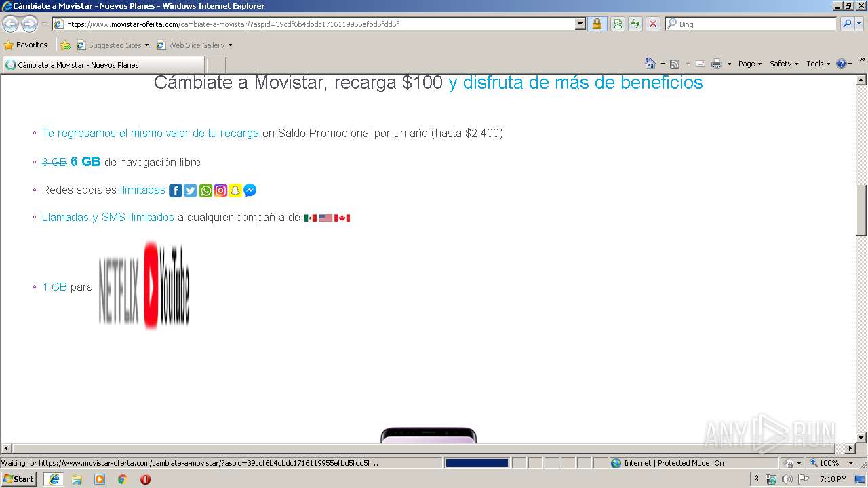
Task: Click the Print icon
Action: click(717, 64)
